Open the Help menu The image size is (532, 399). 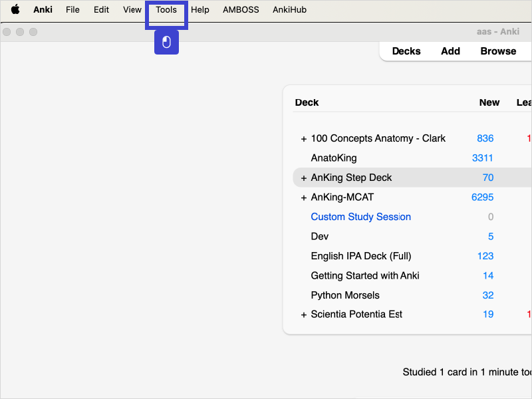point(200,10)
